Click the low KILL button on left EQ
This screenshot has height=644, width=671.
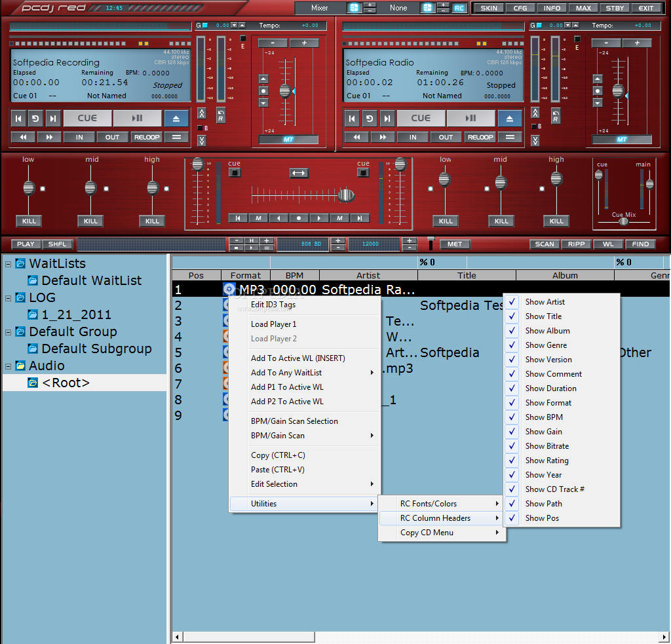pyautogui.click(x=29, y=221)
